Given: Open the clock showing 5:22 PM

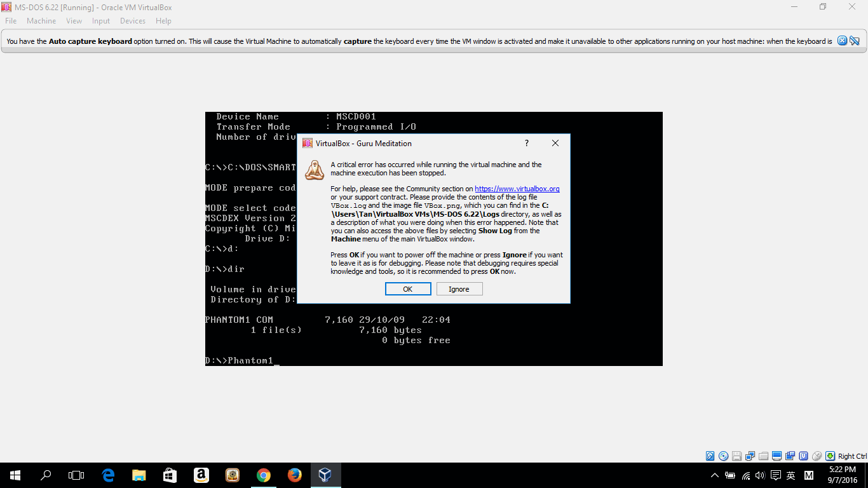Looking at the screenshot, I should click(843, 475).
